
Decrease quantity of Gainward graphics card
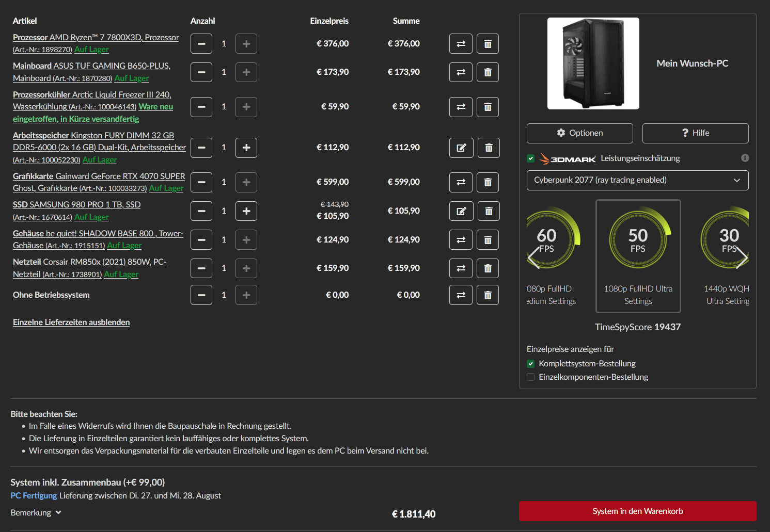click(201, 182)
